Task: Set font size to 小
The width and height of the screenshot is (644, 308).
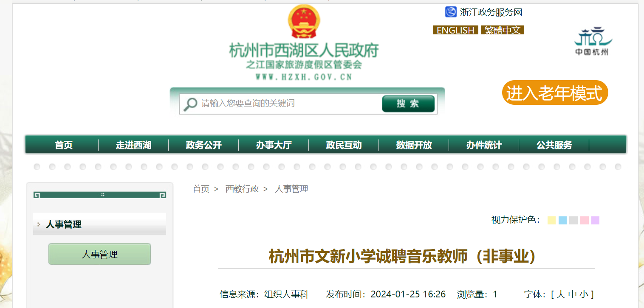Action: (584, 294)
